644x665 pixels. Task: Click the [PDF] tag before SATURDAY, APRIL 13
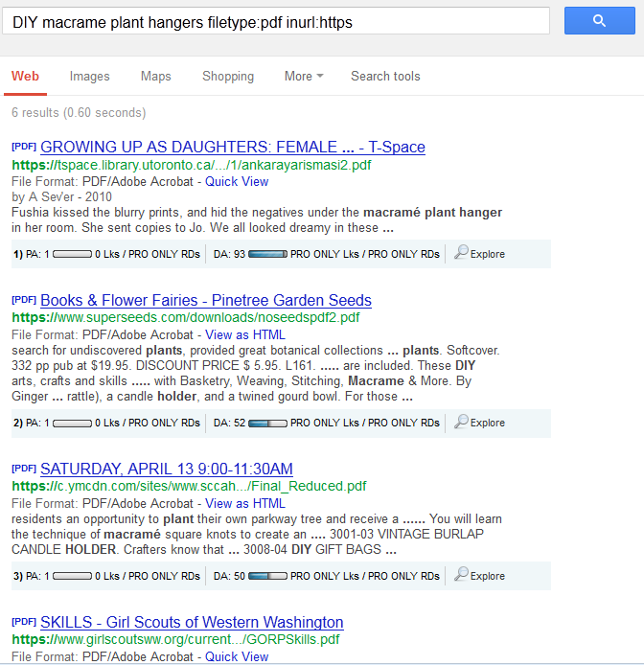24,469
